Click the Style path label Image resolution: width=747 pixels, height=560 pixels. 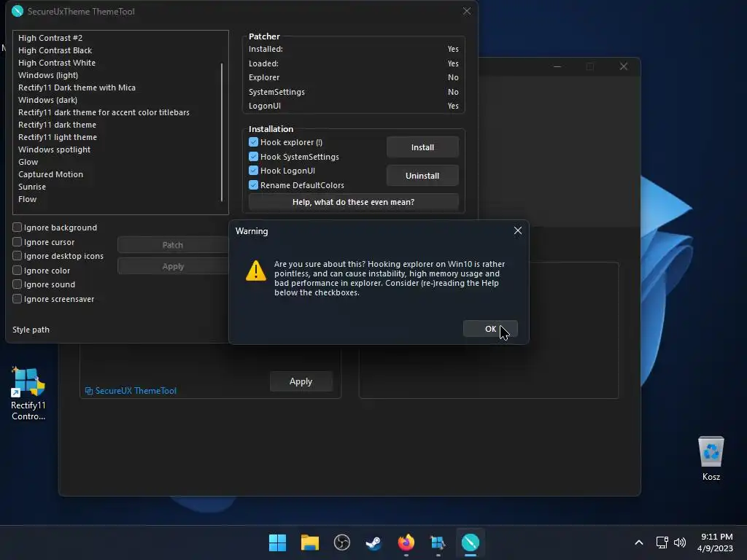(x=31, y=330)
